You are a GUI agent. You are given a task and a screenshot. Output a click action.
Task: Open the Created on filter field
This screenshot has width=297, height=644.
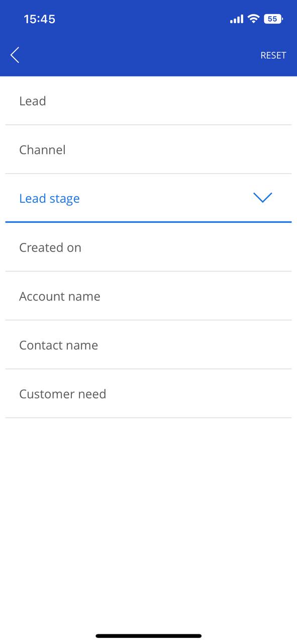(x=148, y=247)
